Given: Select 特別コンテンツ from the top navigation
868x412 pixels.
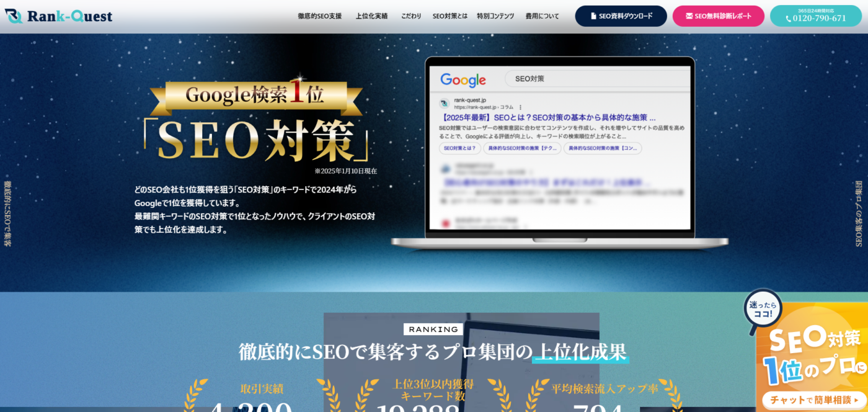Looking at the screenshot, I should coord(496,16).
